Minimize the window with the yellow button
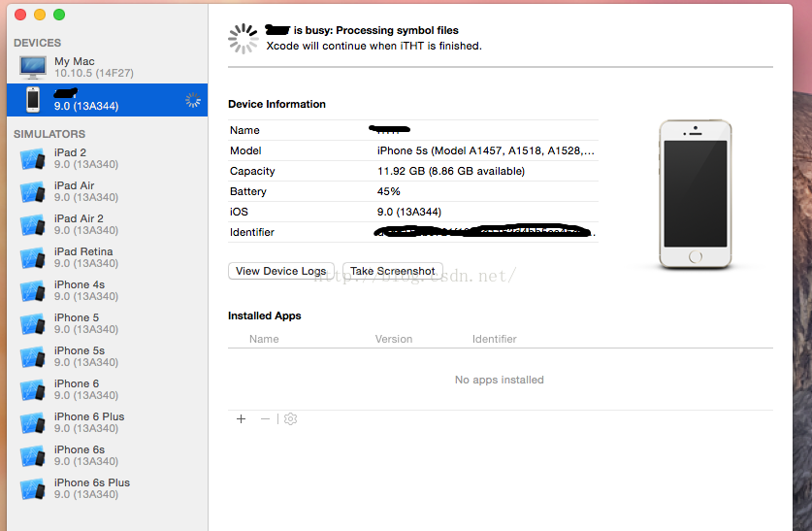 tap(40, 15)
